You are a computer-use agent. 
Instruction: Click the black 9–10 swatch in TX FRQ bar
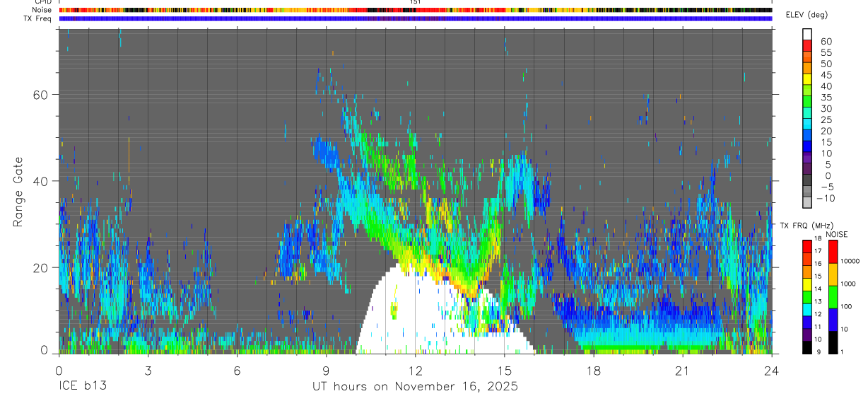click(807, 347)
